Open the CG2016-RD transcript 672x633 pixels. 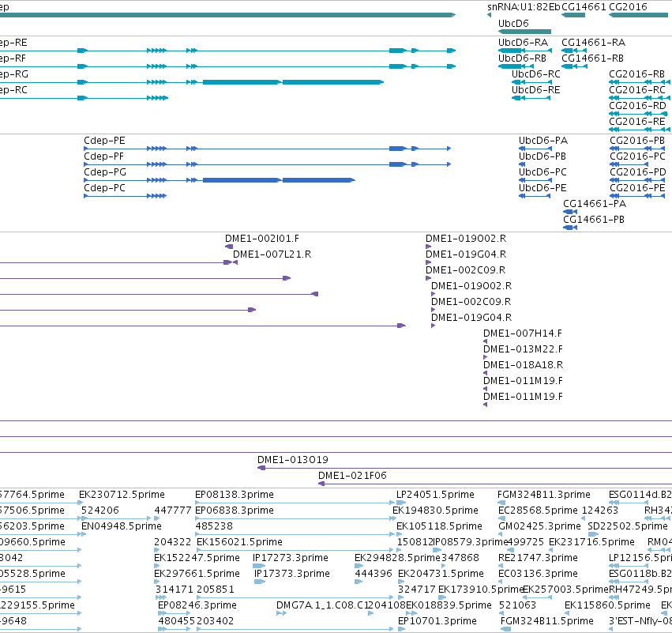[x=637, y=106]
